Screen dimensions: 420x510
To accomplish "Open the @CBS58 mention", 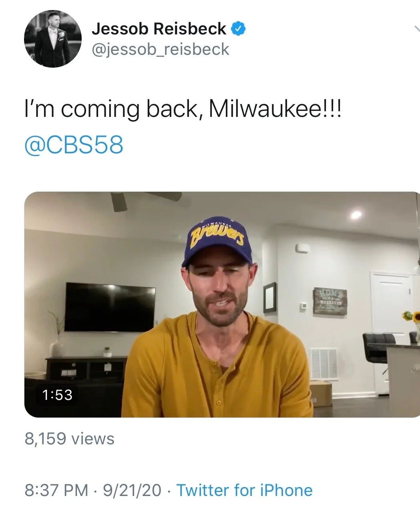I will pos(74,145).
